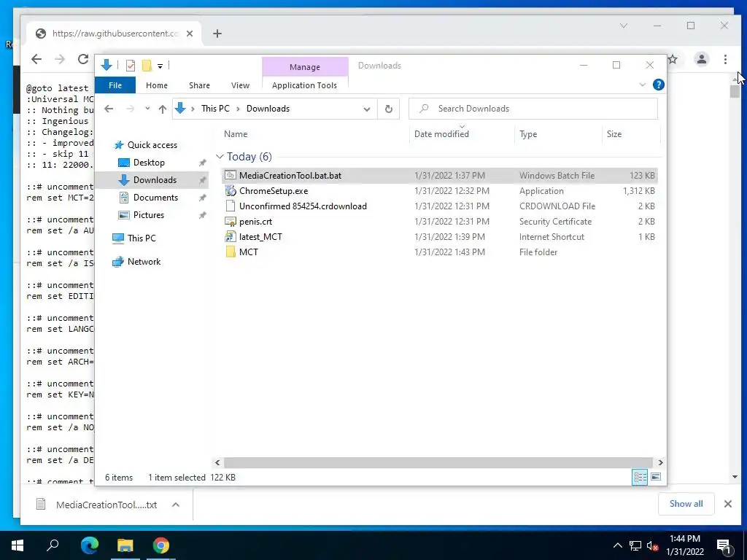Image resolution: width=747 pixels, height=560 pixels.
Task: Open the recent locations dropdown
Action: [147, 109]
